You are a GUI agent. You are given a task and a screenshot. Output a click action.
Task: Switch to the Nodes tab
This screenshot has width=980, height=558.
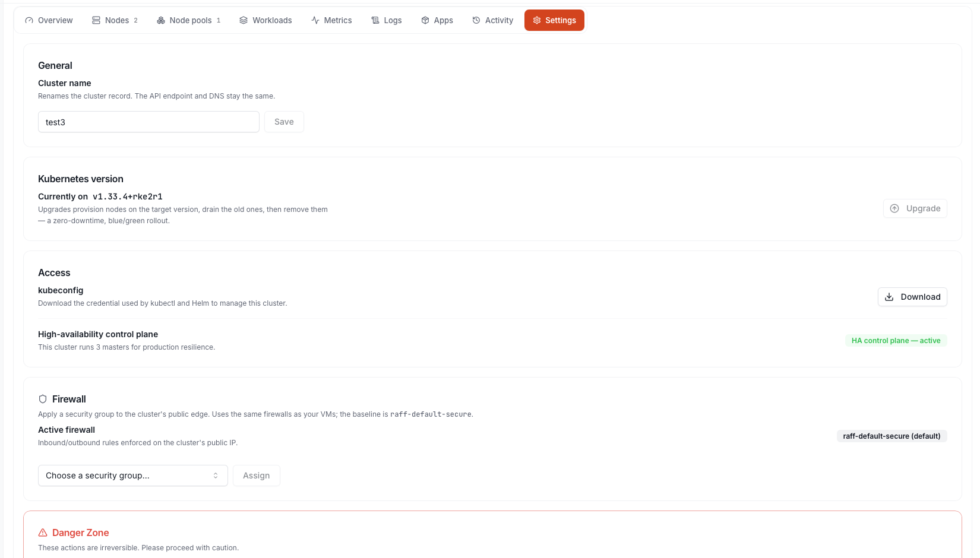point(115,20)
